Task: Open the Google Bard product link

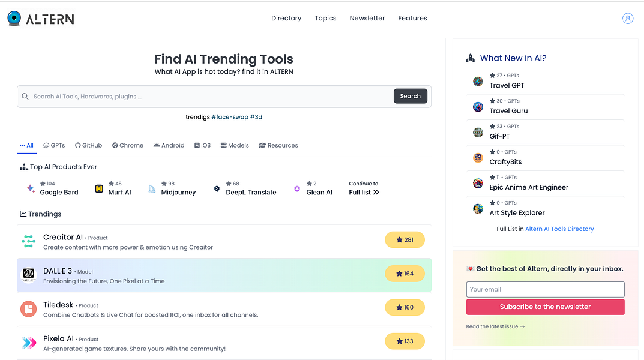Action: coord(59,192)
